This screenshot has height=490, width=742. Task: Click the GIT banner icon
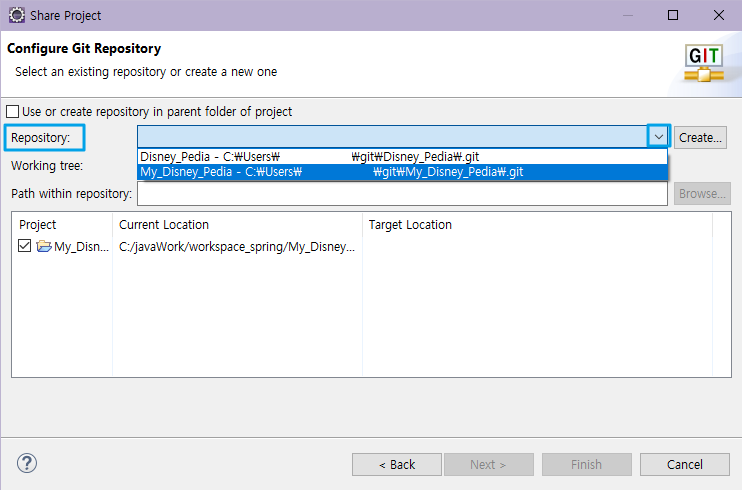pyautogui.click(x=704, y=63)
